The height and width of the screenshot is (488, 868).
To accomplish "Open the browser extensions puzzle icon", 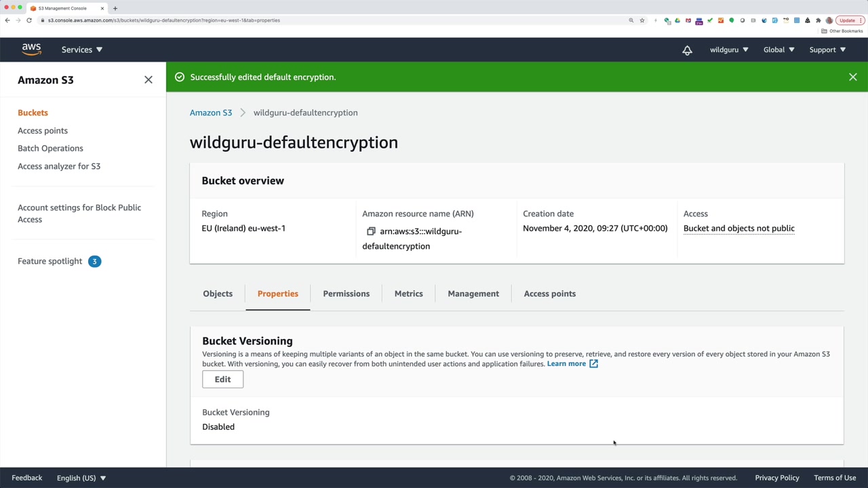I will 818,20.
